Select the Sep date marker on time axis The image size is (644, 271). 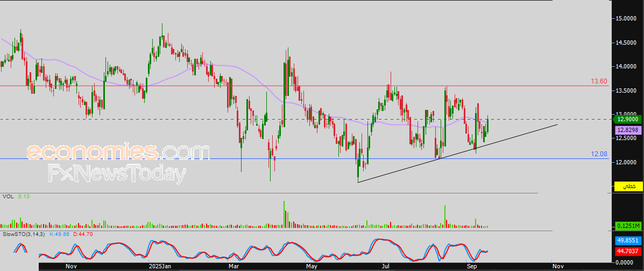click(471, 266)
